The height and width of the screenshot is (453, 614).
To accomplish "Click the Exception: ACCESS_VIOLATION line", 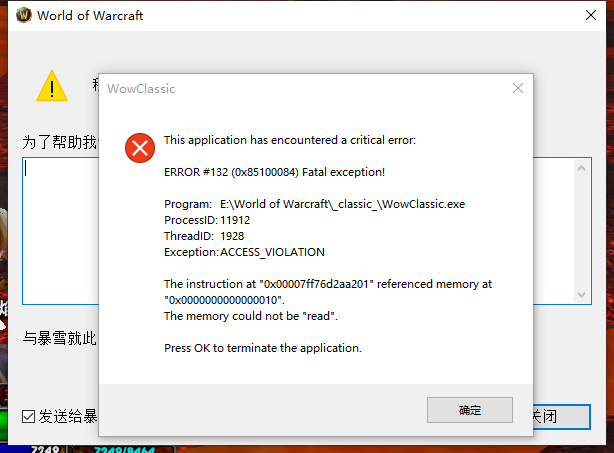I will (244, 252).
